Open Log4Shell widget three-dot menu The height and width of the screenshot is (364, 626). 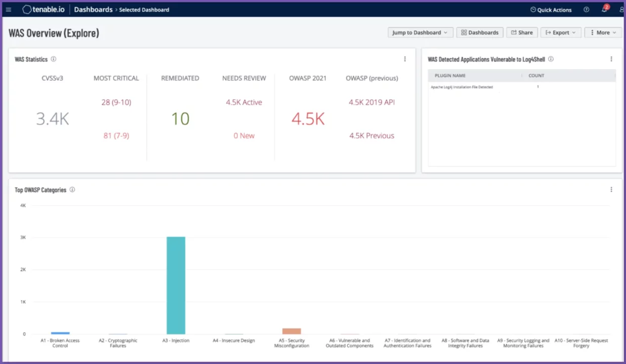611,59
